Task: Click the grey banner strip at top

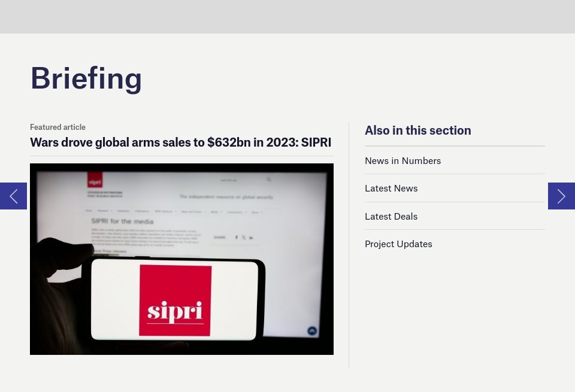Action: pyautogui.click(x=287, y=16)
